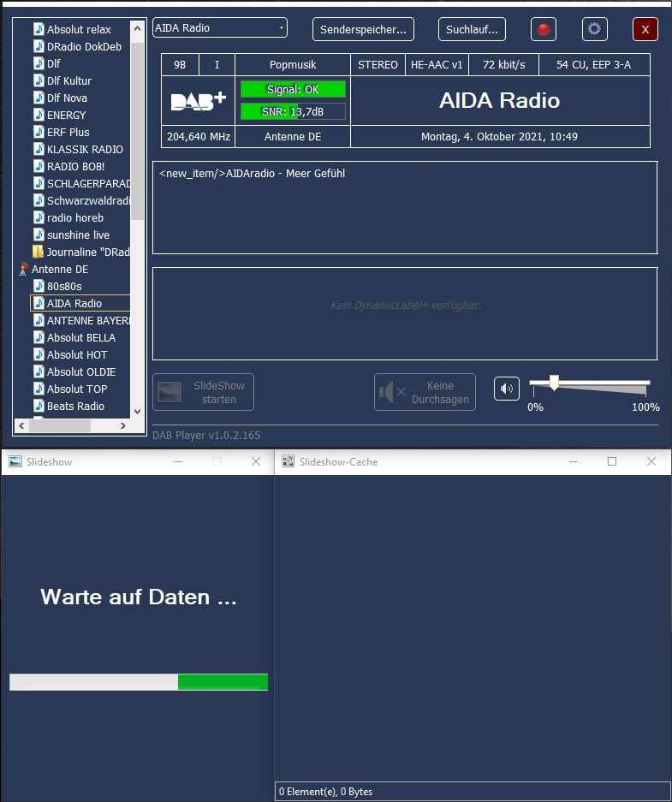Click the Slideshow-Cache status bar text
Screen dimensions: 672x802
(325, 791)
